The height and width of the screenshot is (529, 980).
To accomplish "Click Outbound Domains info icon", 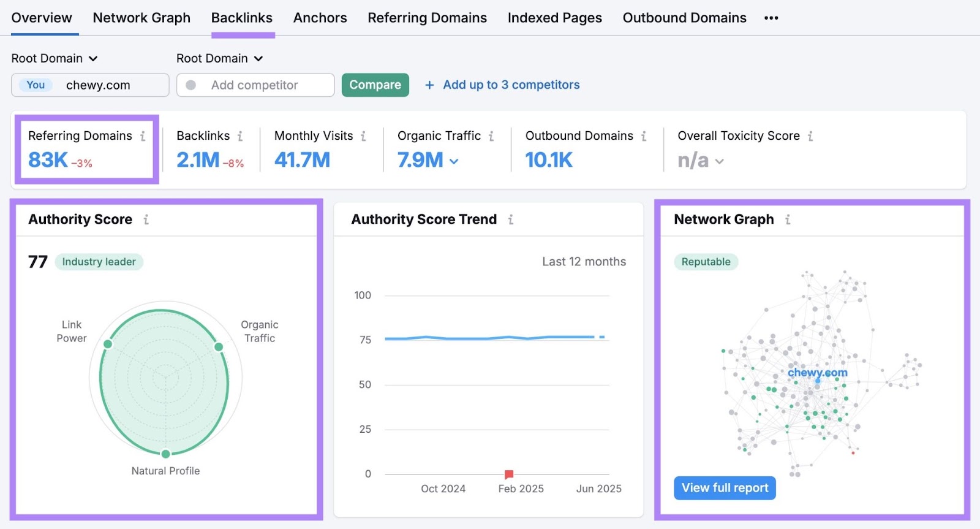I will [x=644, y=136].
